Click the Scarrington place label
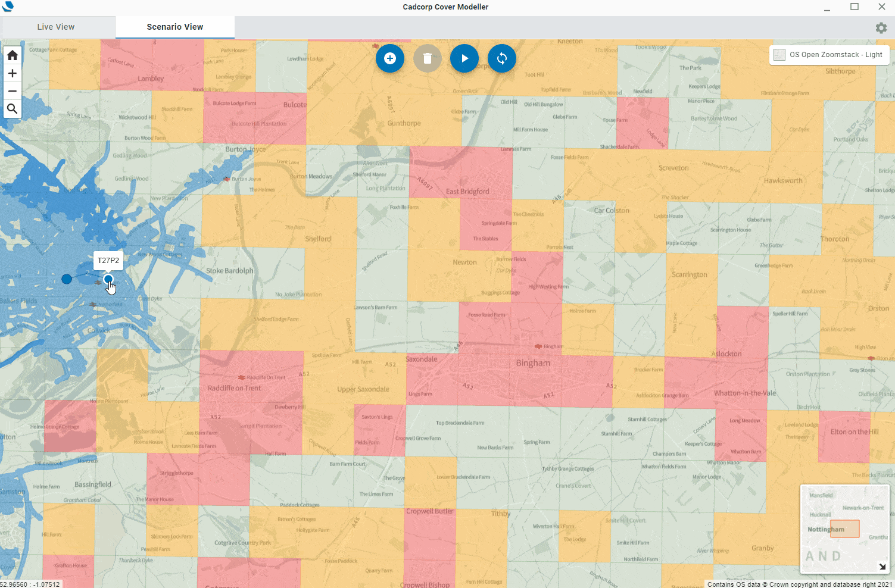The width and height of the screenshot is (895, 588). [x=690, y=275]
